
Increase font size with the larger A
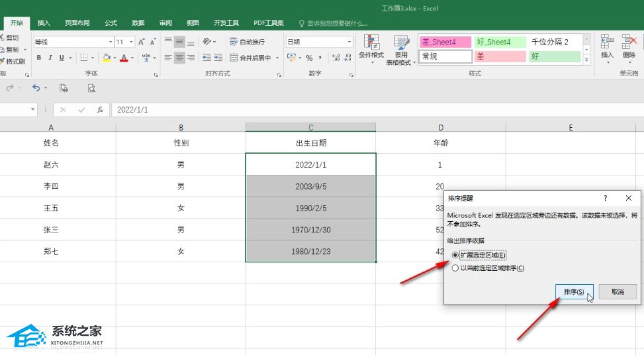[141, 42]
